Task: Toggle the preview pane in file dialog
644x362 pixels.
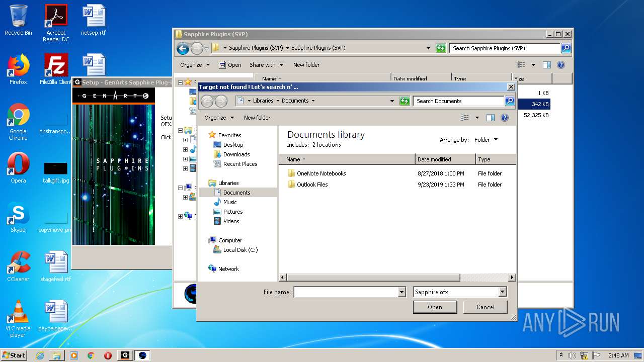Action: tap(491, 118)
